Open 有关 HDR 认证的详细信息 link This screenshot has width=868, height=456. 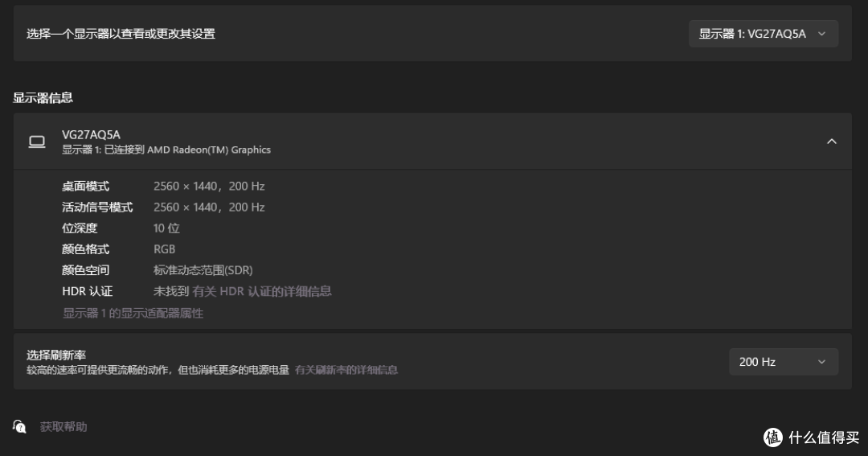tap(262, 291)
